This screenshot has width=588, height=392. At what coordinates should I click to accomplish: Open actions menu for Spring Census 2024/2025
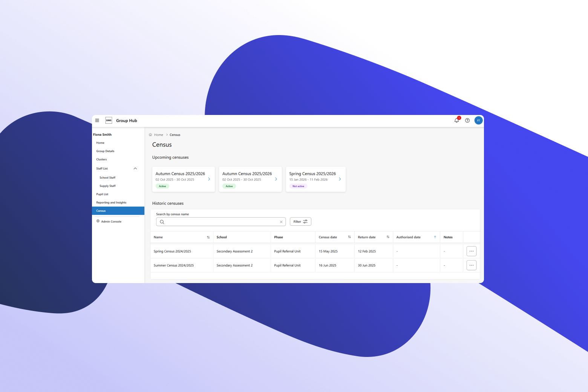click(x=471, y=251)
